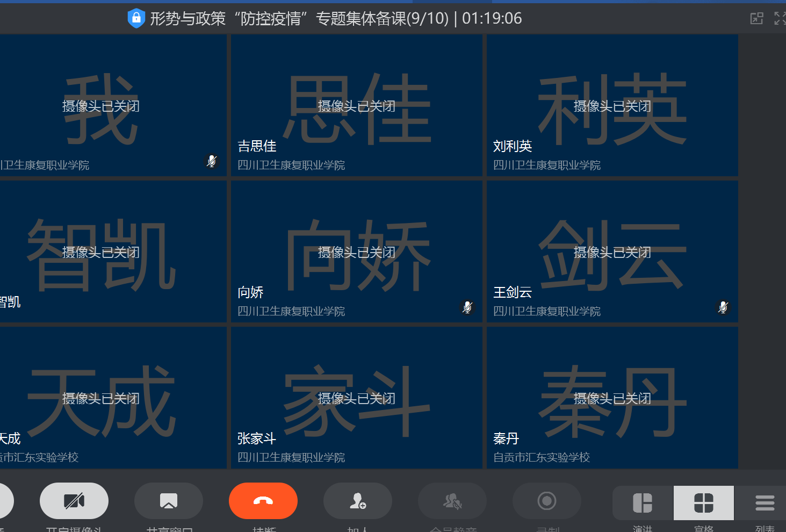Image resolution: width=786 pixels, height=532 pixels.
Task: Hang up the call with the red button
Action: coord(263,501)
